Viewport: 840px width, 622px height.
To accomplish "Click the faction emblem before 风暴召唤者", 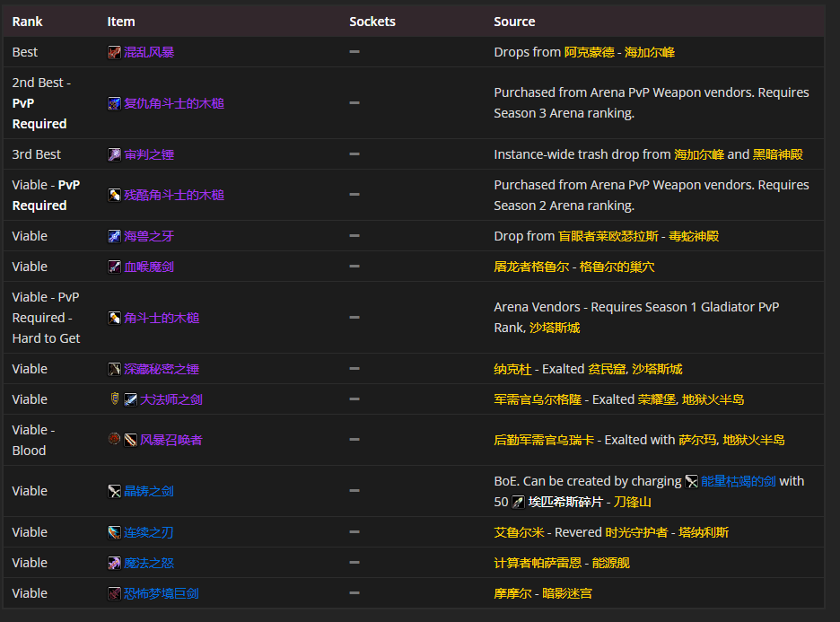I will (x=114, y=440).
